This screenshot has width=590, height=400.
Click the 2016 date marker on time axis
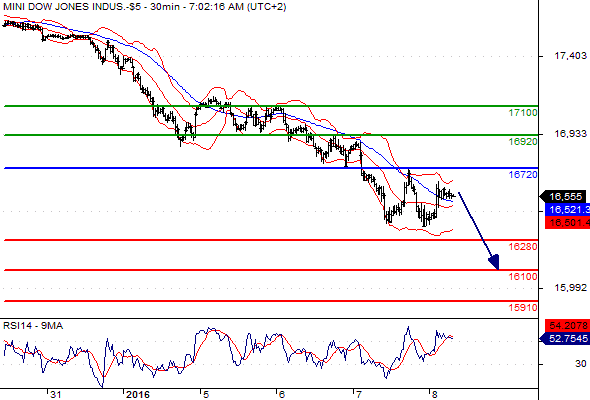tap(138, 395)
